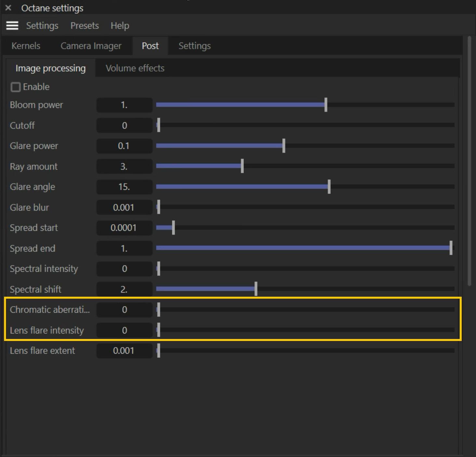Click the Chromatic aberration value field
The image size is (476, 457).
(124, 310)
